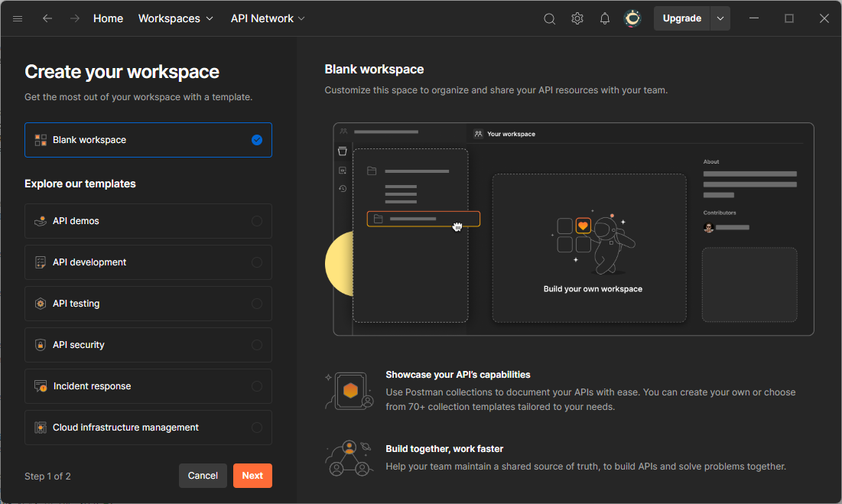Viewport: 842px width, 504px height.
Task: Click the API security lock icon
Action: tap(41, 345)
